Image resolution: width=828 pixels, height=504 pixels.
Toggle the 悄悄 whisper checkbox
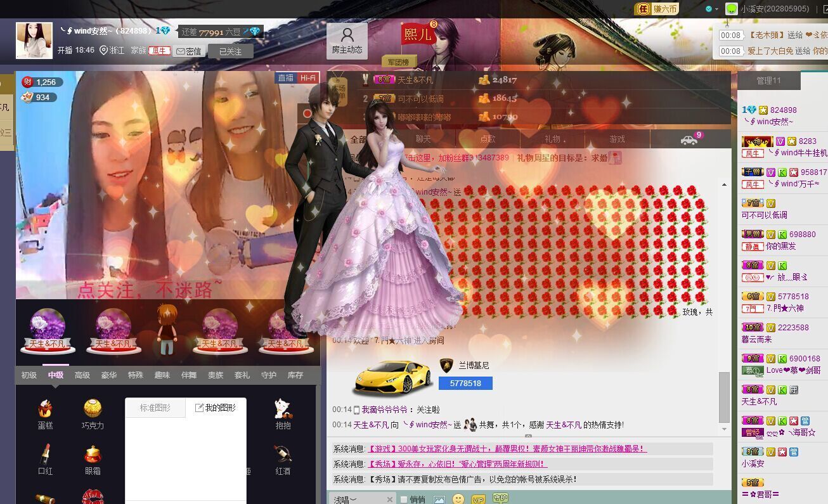pyautogui.click(x=403, y=500)
